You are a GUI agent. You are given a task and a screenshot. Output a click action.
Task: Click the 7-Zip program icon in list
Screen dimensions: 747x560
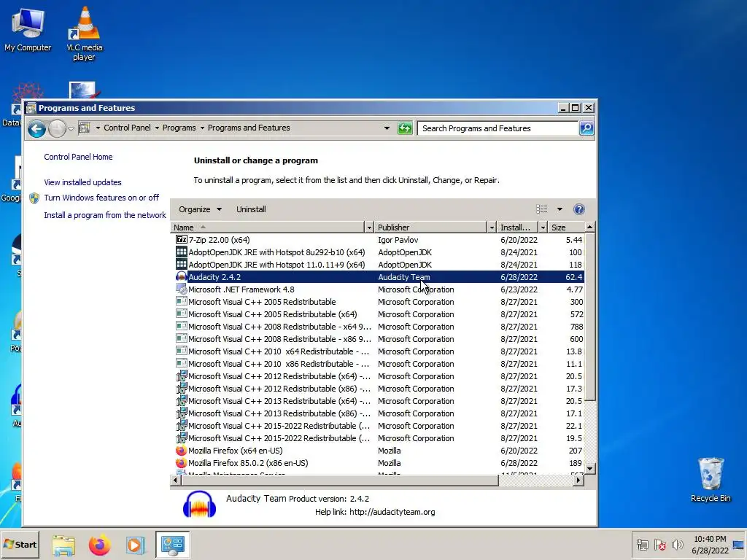(181, 239)
